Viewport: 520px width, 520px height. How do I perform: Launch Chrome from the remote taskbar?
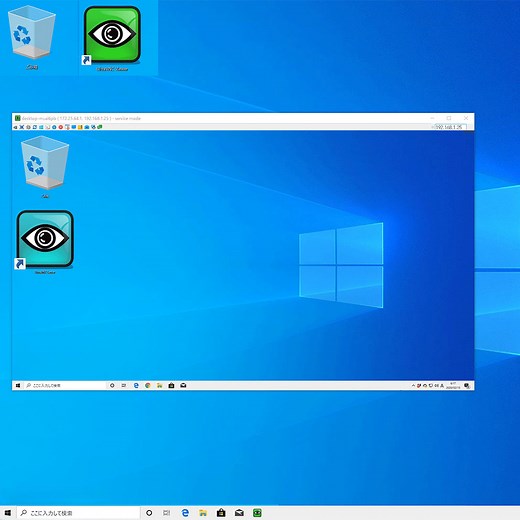(148, 385)
